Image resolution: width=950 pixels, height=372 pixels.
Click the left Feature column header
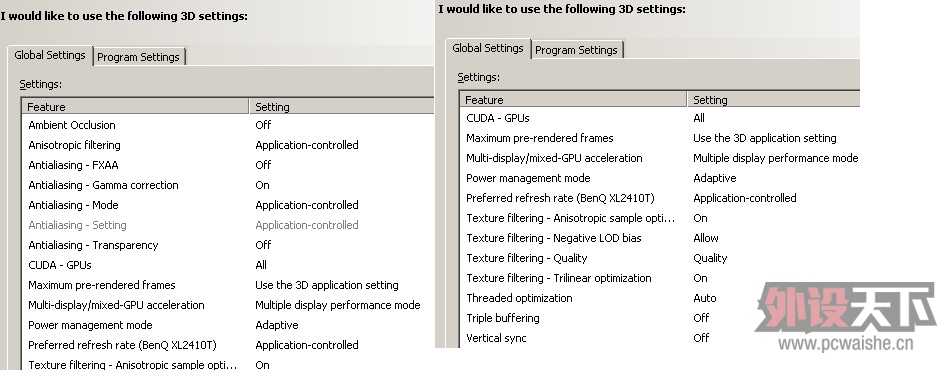tap(136, 107)
